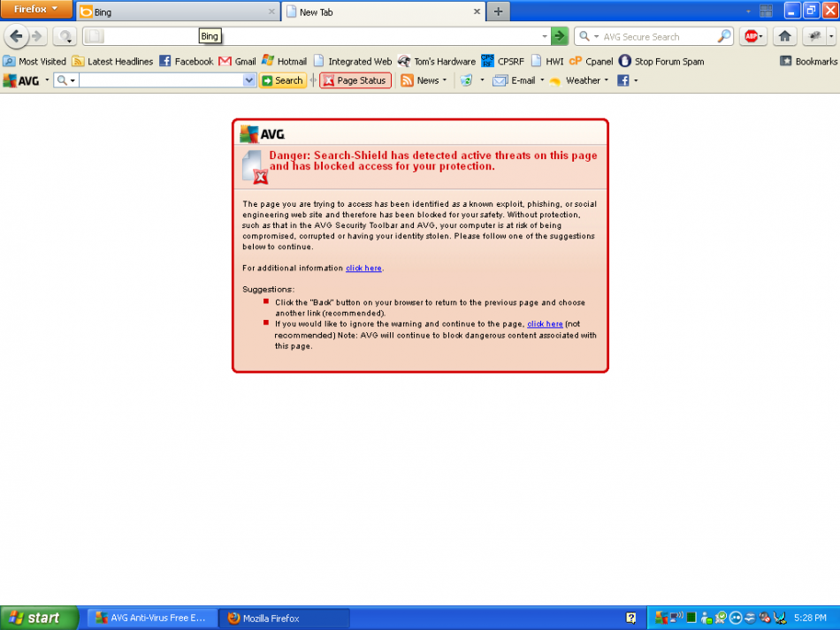Open the Latest Headlines feed bookmark
This screenshot has height=630, width=840.
(112, 62)
